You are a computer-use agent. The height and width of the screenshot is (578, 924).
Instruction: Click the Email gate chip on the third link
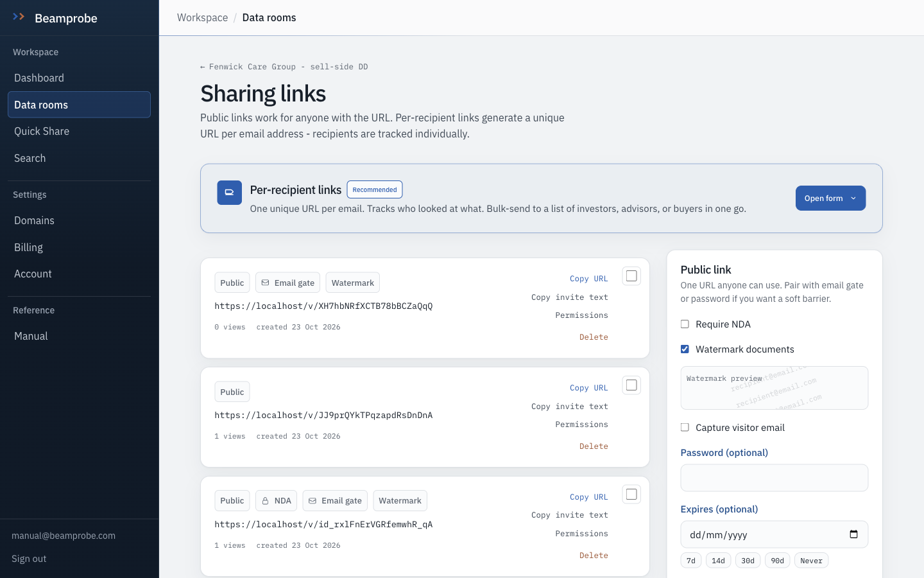335,501
